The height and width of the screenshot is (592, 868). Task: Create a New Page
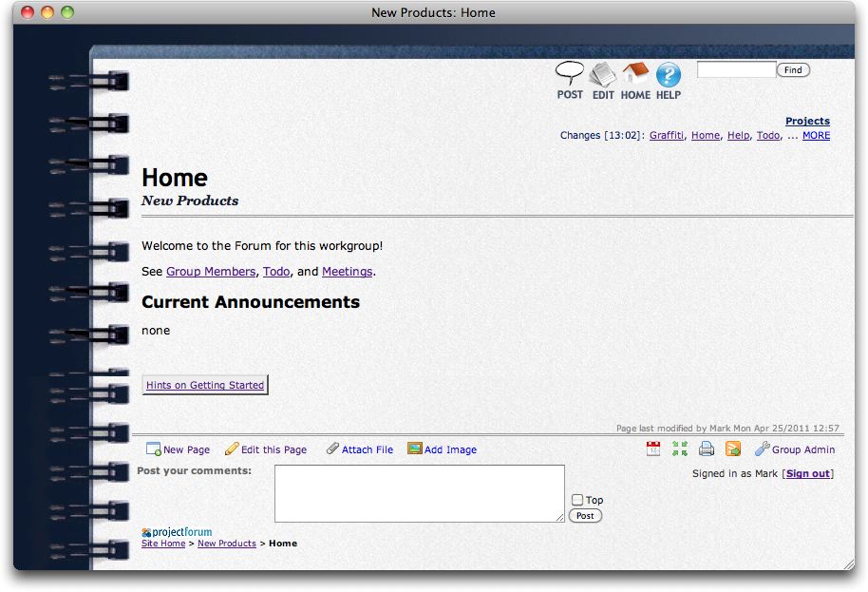tap(179, 449)
